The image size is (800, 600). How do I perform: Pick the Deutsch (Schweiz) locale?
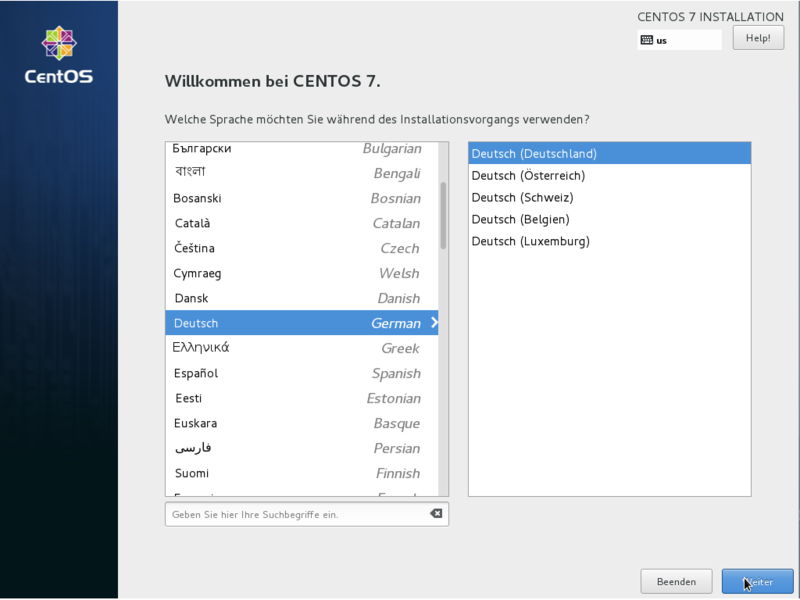pyautogui.click(x=610, y=197)
